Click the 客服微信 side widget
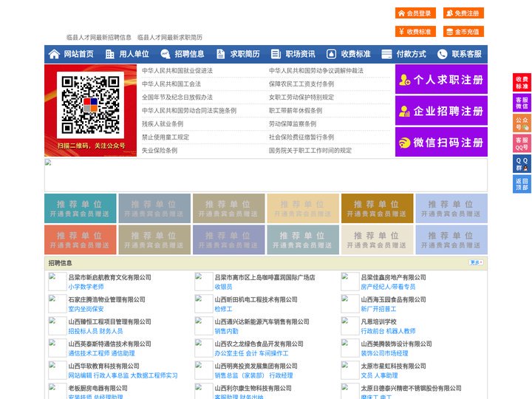This screenshot has height=399, width=532. click(522, 103)
